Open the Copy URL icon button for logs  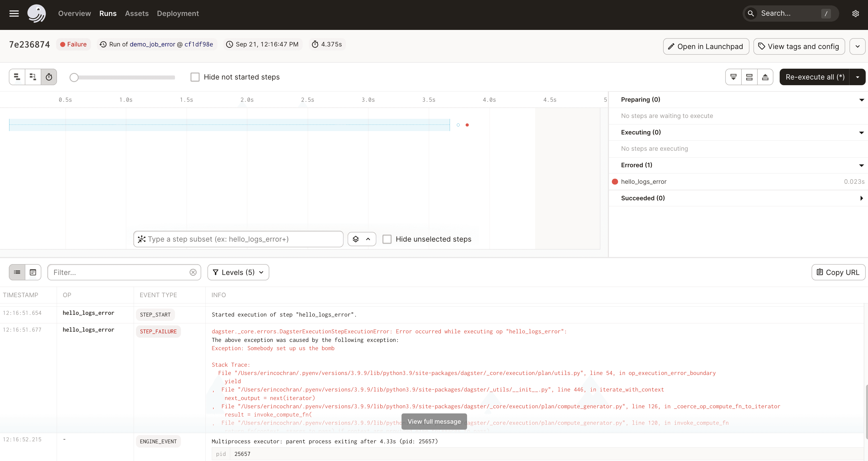pos(838,272)
